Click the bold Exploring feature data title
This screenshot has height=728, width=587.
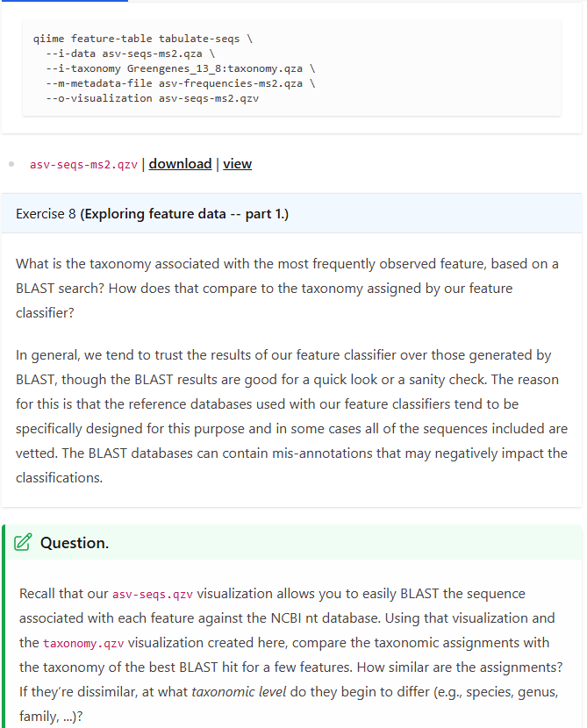click(184, 214)
